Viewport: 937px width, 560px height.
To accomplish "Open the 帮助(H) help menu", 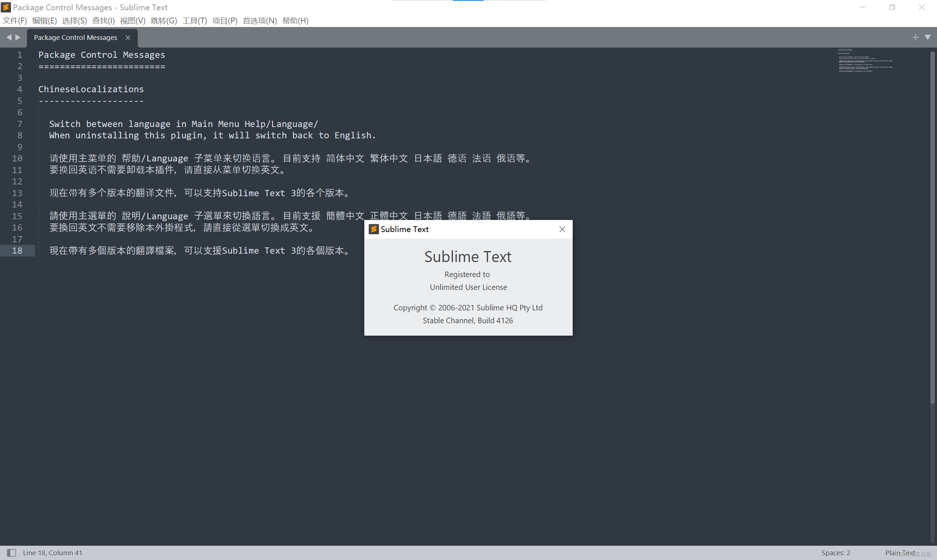I will 295,21.
